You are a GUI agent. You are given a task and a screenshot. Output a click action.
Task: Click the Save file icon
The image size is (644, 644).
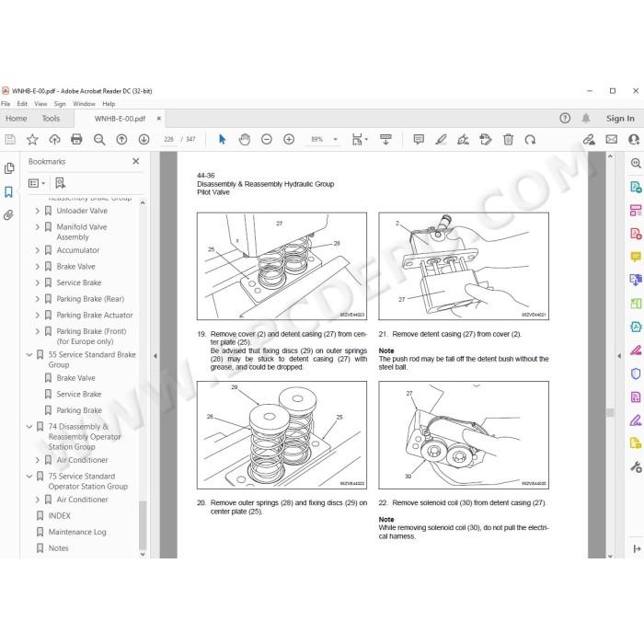pyautogui.click(x=10, y=140)
